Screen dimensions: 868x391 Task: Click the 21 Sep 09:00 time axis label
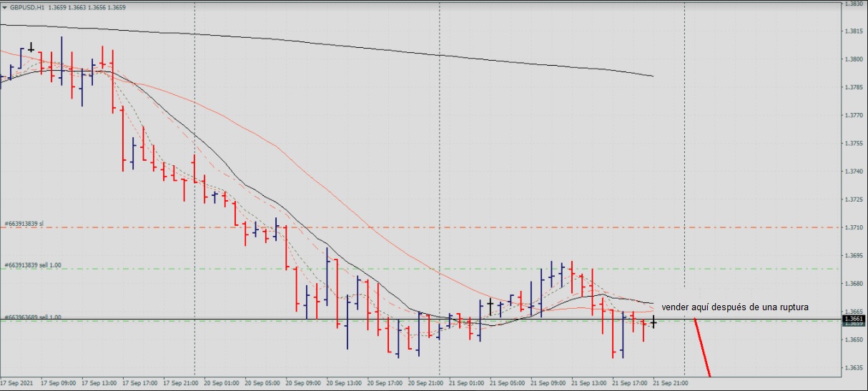click(548, 383)
